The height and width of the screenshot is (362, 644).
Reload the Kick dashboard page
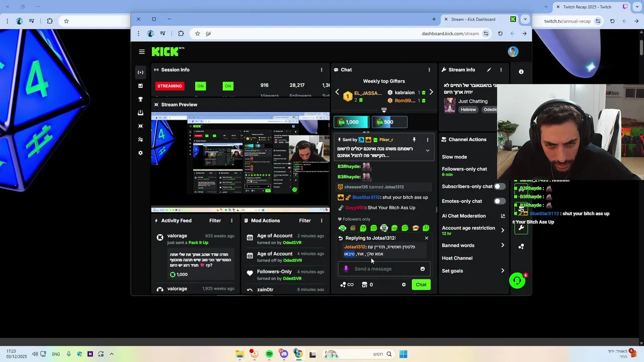(500, 34)
